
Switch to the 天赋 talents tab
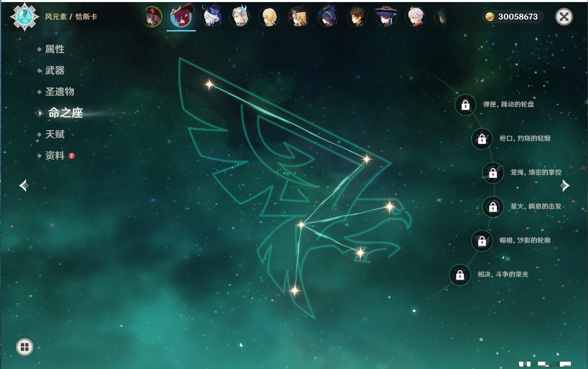(55, 134)
